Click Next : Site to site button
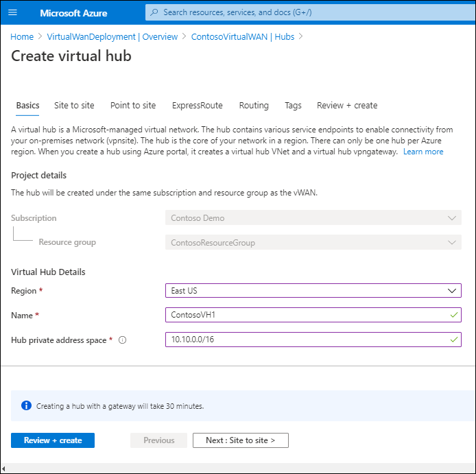Image resolution: width=476 pixels, height=474 pixels. pyautogui.click(x=241, y=440)
